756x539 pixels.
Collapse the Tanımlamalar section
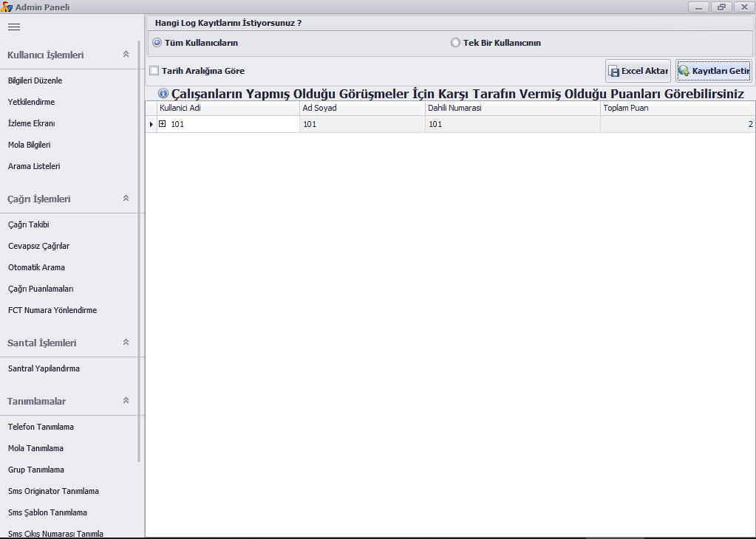[x=126, y=401]
